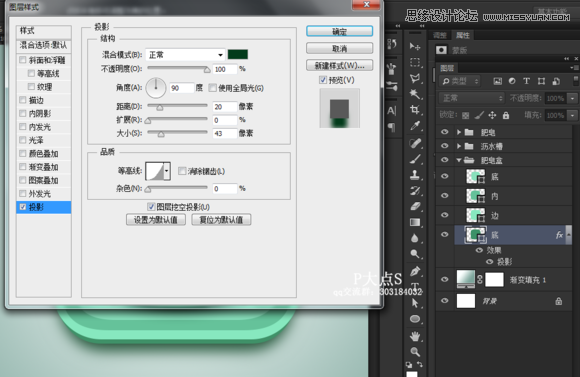
Task: Select the Pen tool
Action: click(x=415, y=272)
